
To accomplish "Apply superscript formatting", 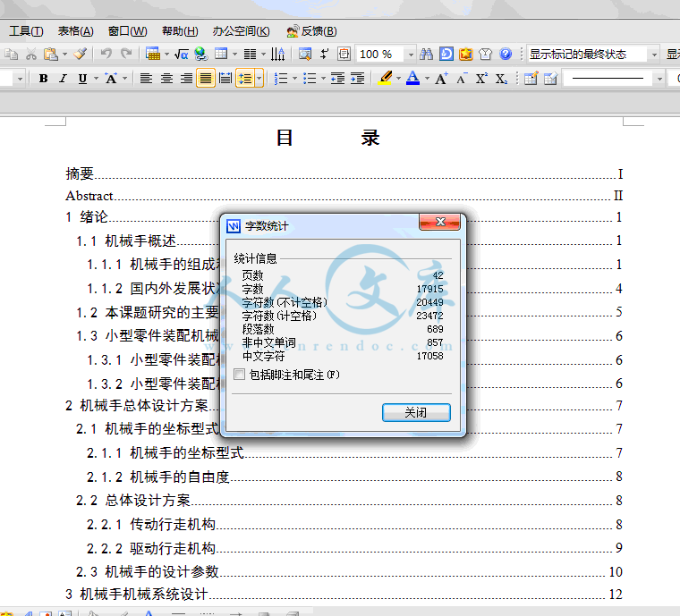I will [481, 79].
